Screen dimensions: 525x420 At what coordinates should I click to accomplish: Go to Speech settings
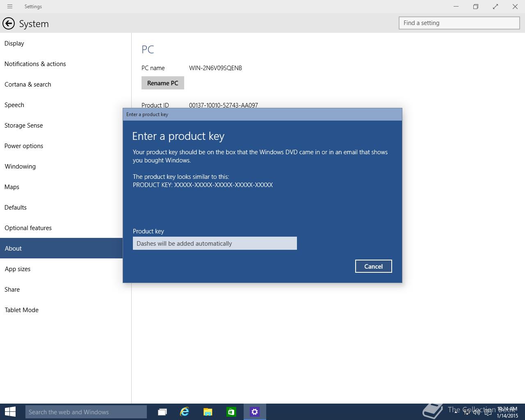click(66, 105)
